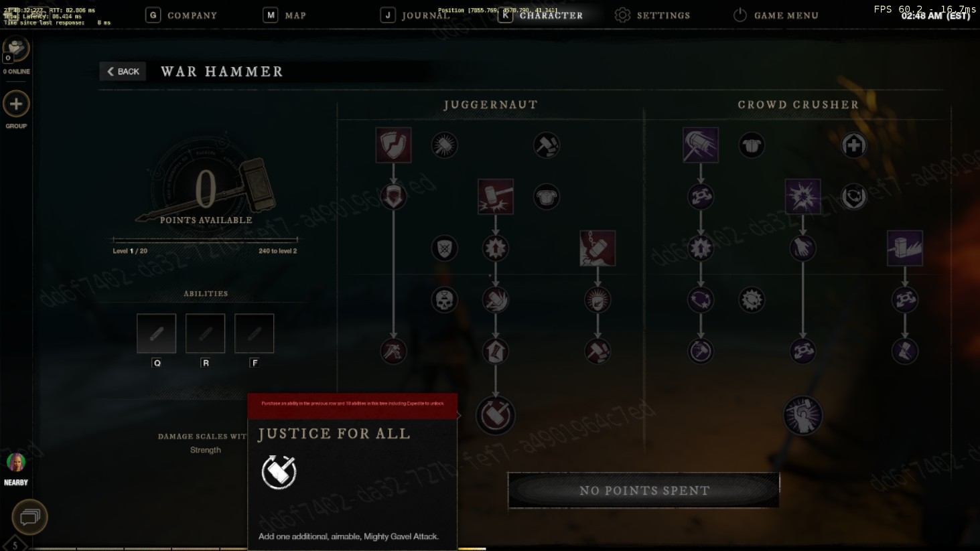Select the skull passive in Juggernaut tree
Screen dimensions: 980x551
click(x=444, y=300)
